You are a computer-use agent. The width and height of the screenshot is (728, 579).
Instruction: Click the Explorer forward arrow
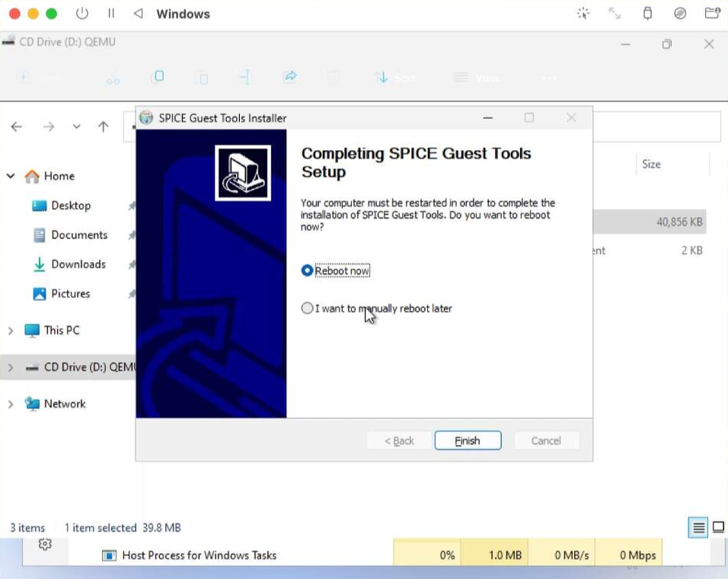[48, 126]
